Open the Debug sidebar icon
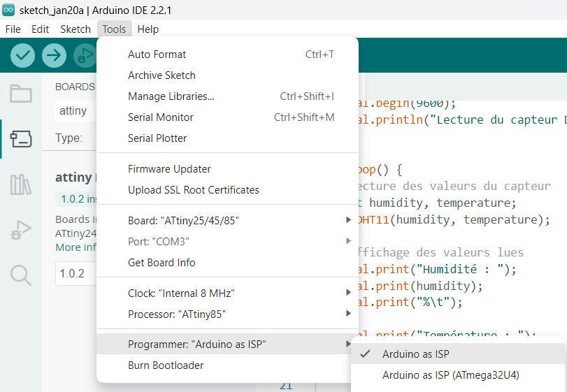This screenshot has height=392, width=567. pyautogui.click(x=20, y=230)
